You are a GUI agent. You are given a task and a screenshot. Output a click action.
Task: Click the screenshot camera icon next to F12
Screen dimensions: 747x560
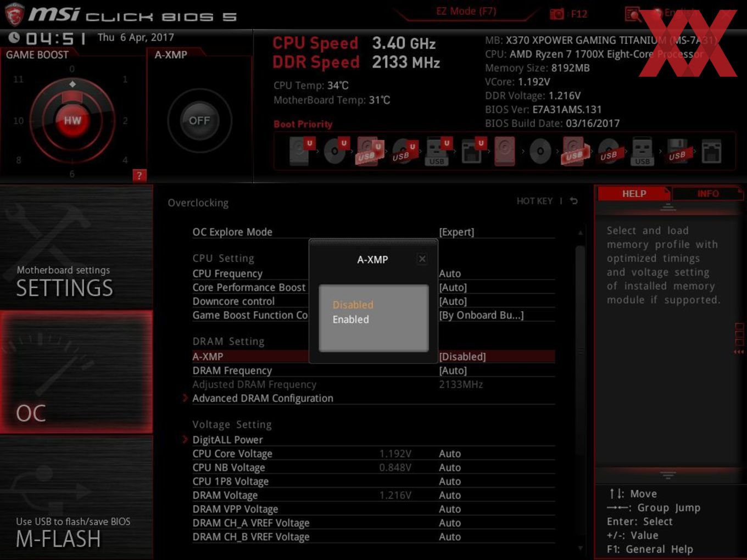click(x=557, y=14)
